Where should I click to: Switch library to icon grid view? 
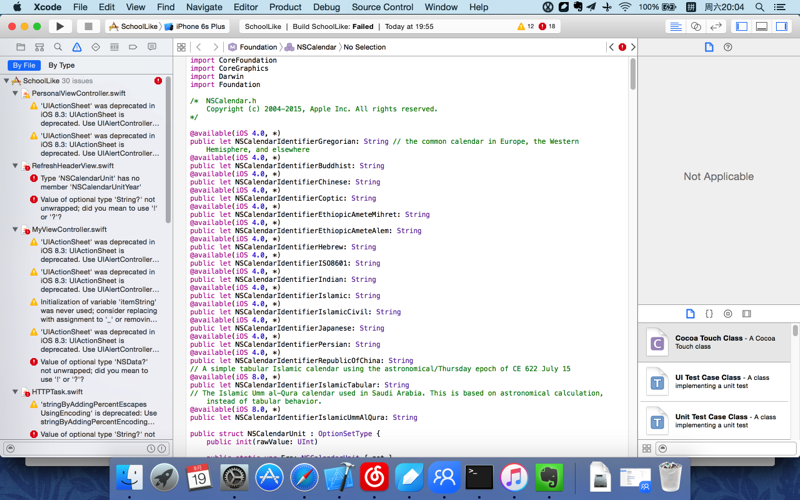(646, 448)
